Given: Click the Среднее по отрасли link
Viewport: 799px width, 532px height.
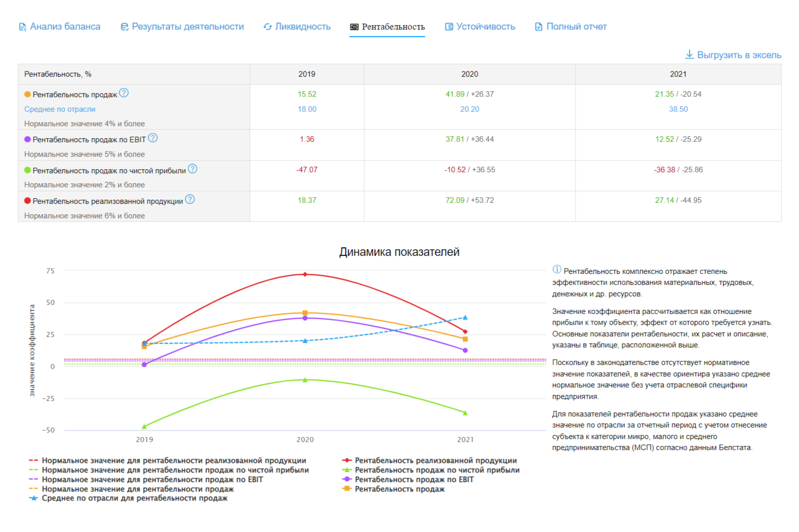Looking at the screenshot, I should (x=60, y=109).
